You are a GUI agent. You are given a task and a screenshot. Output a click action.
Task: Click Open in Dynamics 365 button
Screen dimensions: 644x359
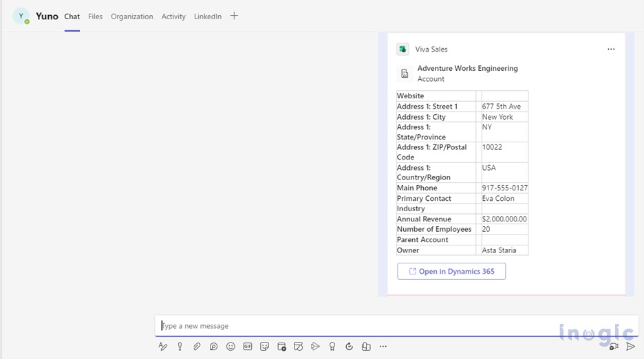click(451, 272)
